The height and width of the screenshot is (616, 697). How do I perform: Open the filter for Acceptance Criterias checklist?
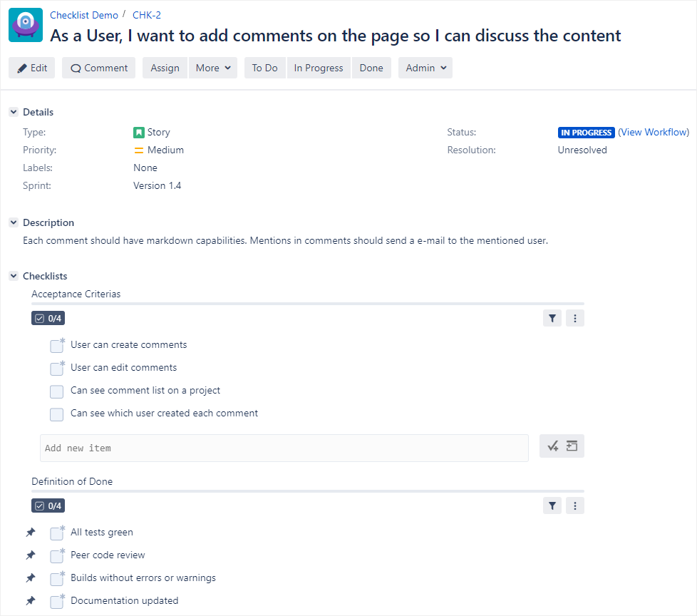[552, 318]
